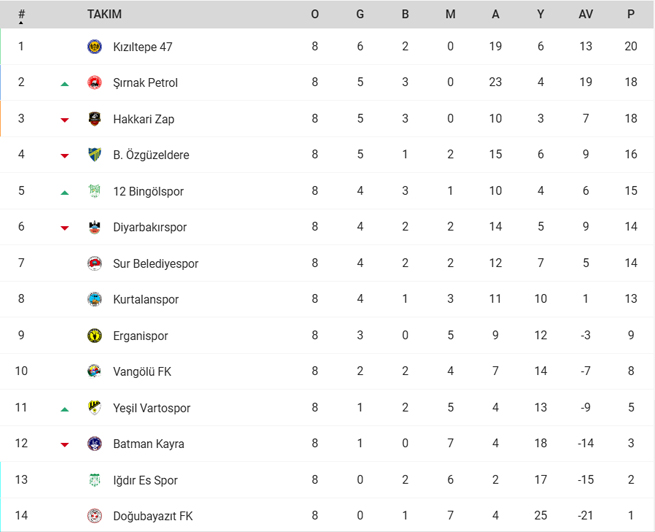
Task: Sort standings by AV goal difference header
Action: [x=586, y=14]
